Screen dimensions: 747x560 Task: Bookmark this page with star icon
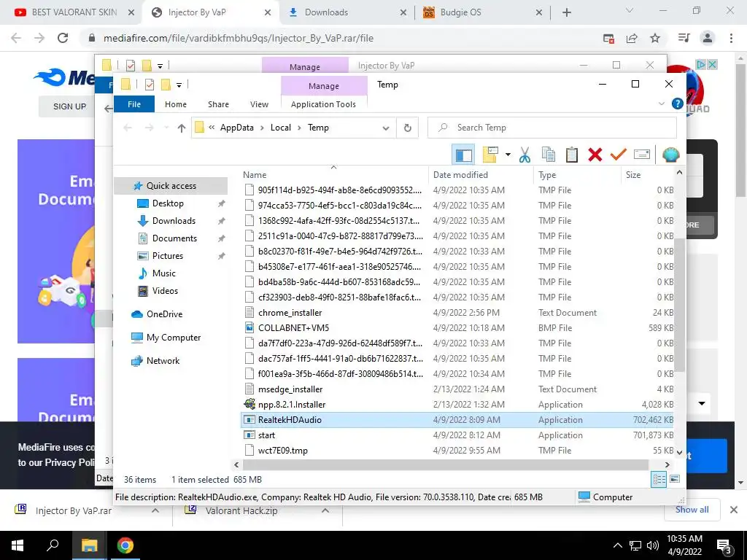click(x=656, y=38)
